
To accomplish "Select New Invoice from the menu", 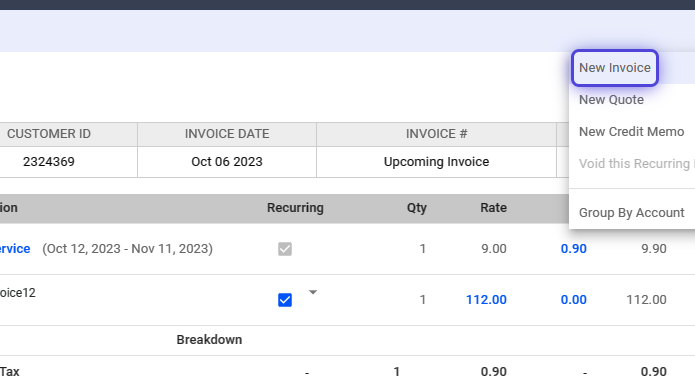I will (x=614, y=68).
